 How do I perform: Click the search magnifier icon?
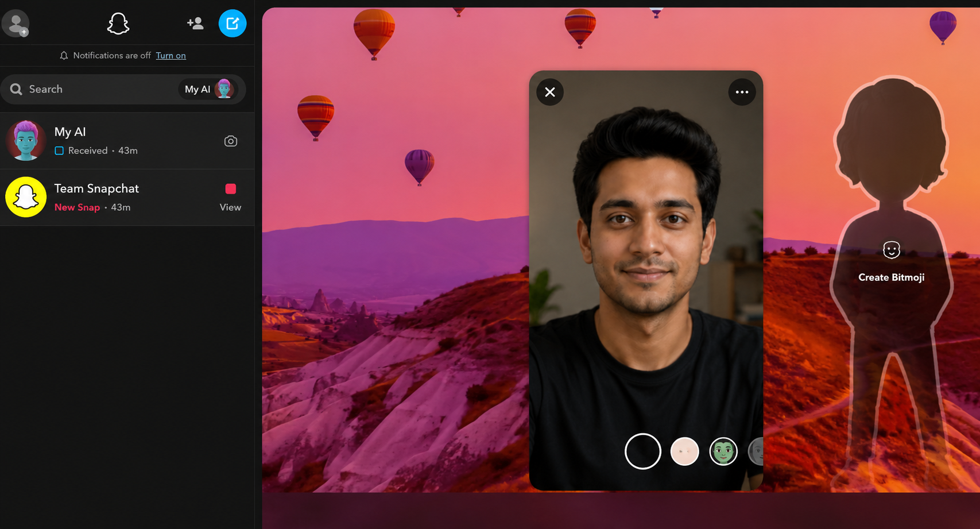16,89
